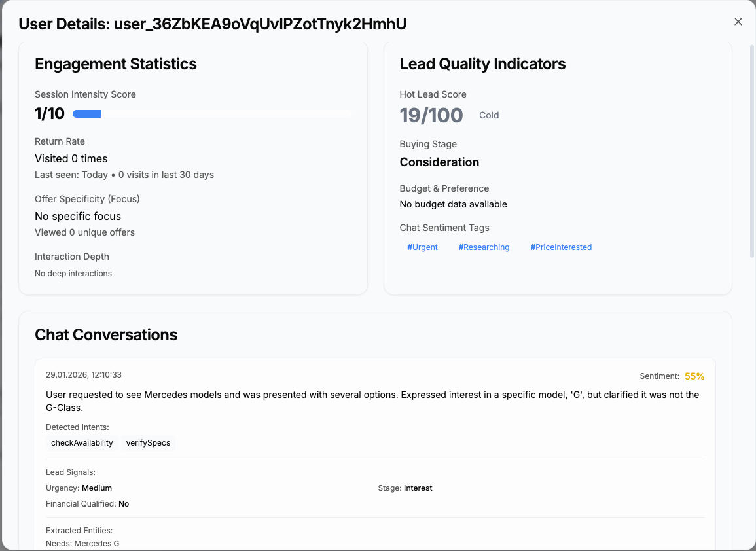Click the checkAvailability intent chip
Screen dimensions: 756x551
(x=82, y=443)
